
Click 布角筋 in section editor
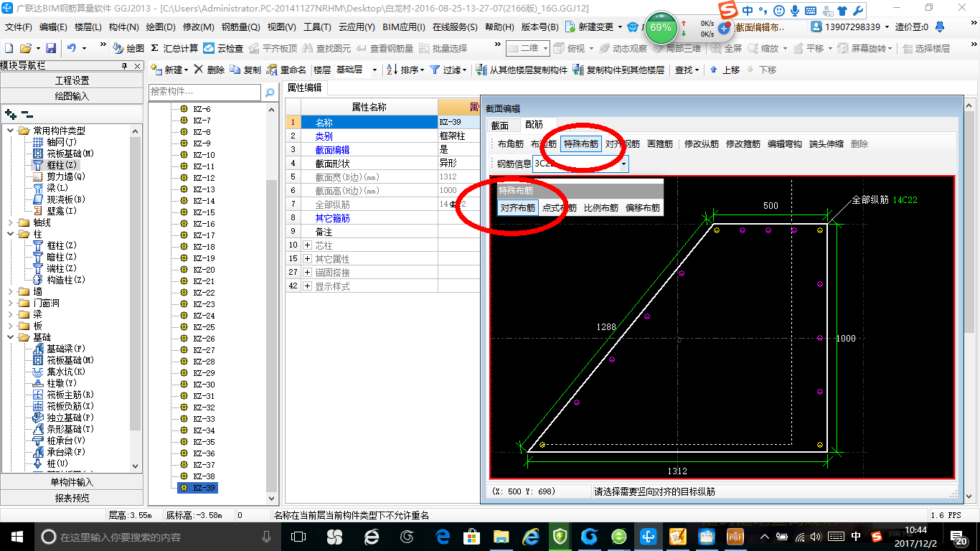click(x=510, y=143)
